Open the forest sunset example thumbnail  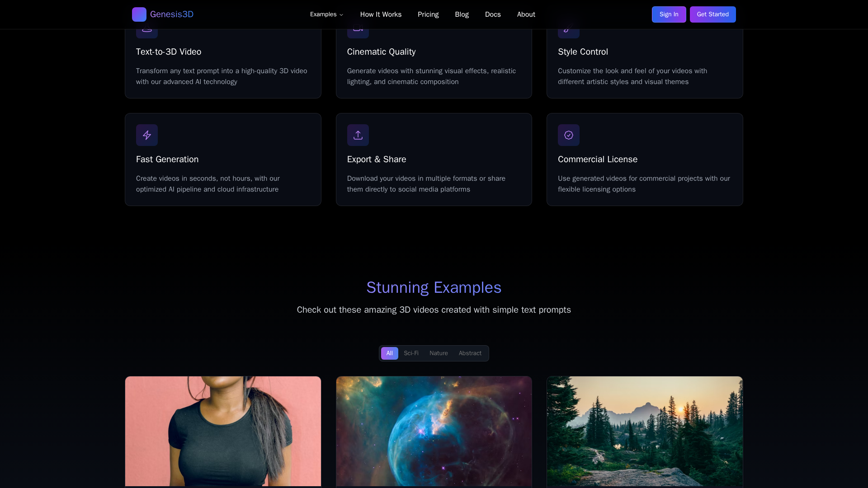click(644, 431)
